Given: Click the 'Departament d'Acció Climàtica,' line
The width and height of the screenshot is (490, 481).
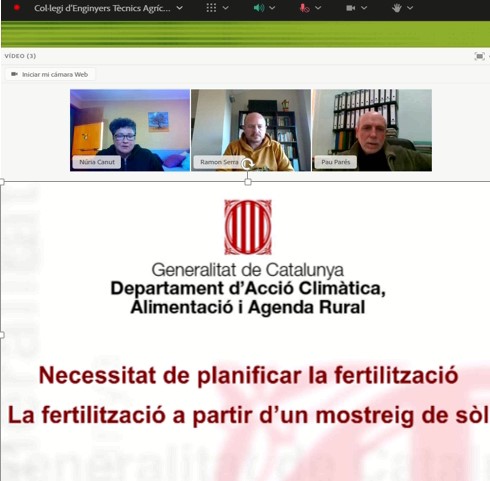Looking at the screenshot, I should [248, 288].
